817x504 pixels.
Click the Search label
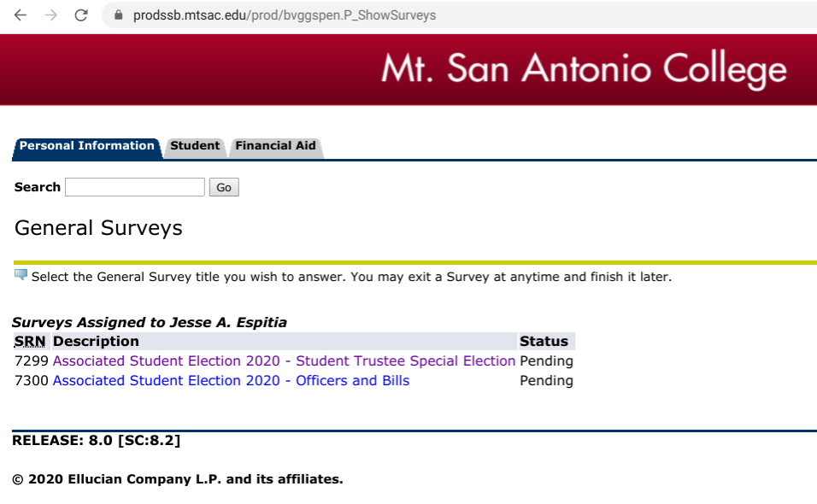38,187
